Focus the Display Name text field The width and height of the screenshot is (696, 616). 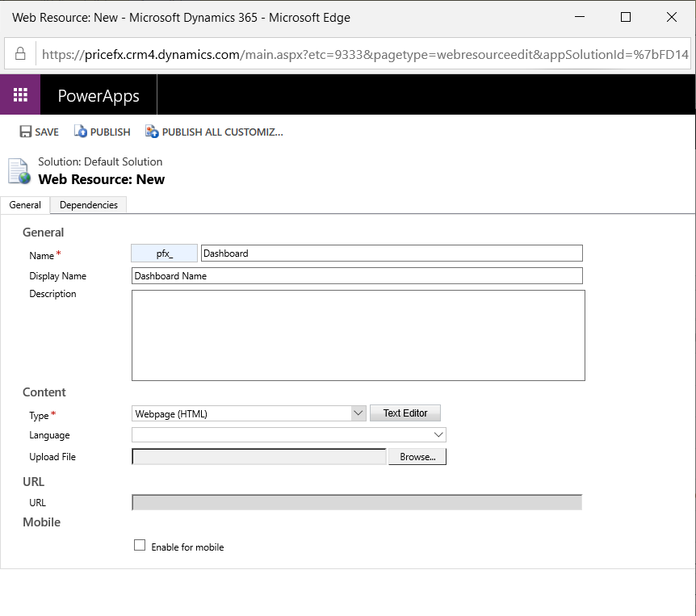357,276
